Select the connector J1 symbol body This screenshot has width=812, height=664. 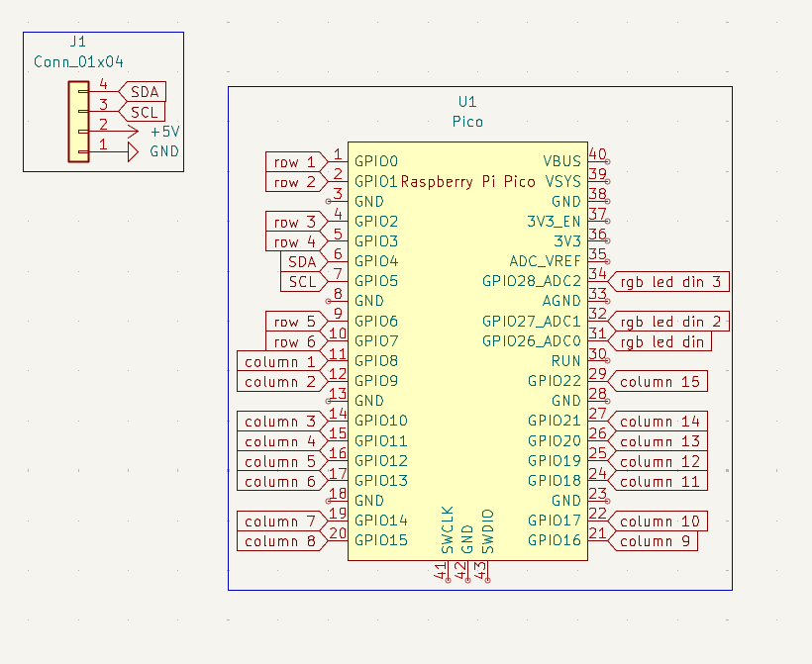pos(77,122)
